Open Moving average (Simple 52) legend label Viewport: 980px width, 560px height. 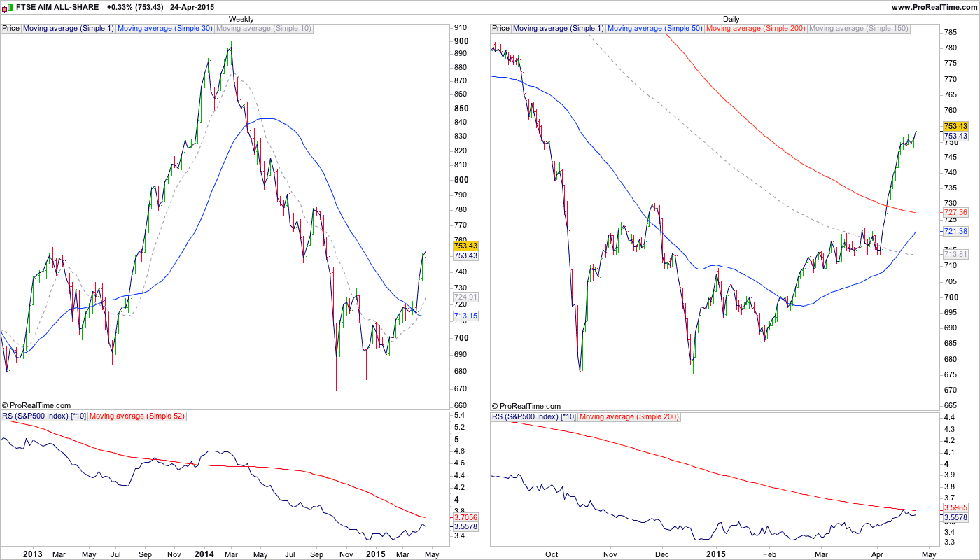coord(137,416)
